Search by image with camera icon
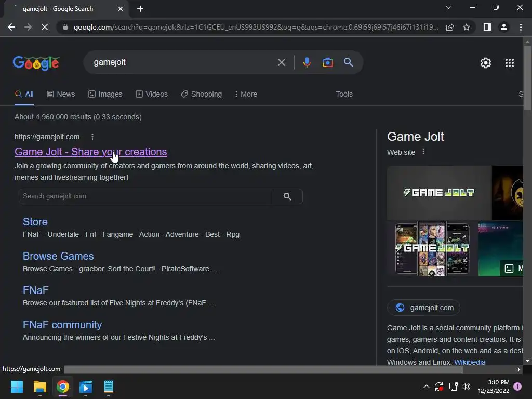532x399 pixels. (x=327, y=62)
